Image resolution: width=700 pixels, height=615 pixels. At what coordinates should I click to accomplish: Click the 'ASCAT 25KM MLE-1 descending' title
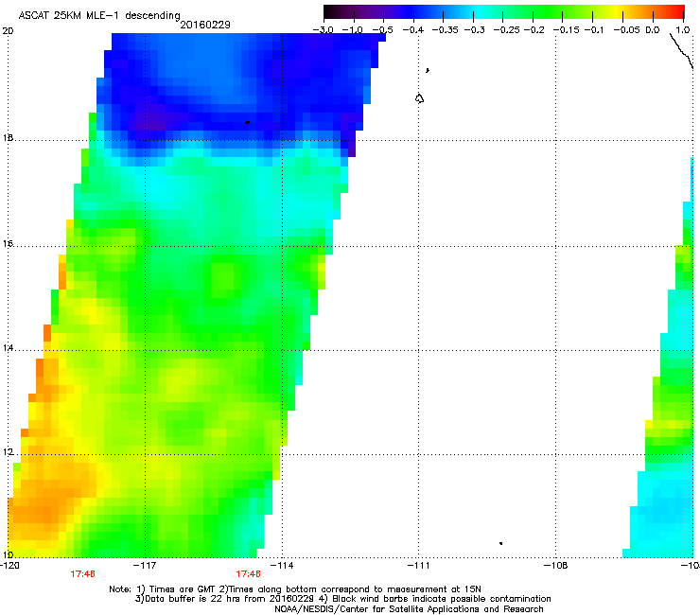99,15
